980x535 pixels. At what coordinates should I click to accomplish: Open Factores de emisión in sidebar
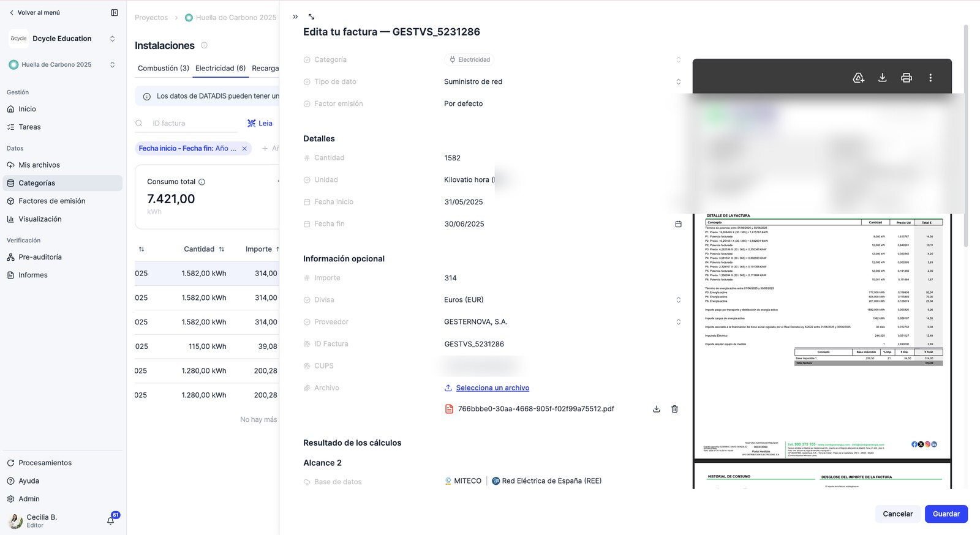[51, 201]
